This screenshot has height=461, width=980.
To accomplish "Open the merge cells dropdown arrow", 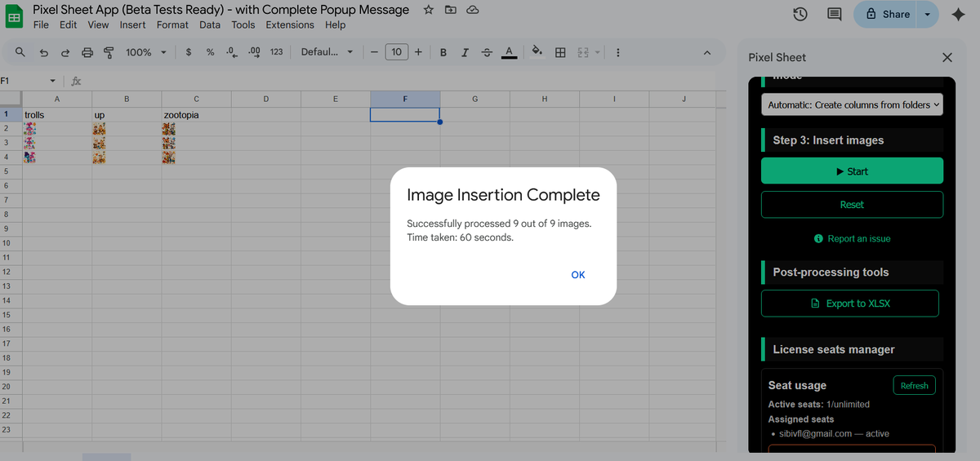I will click(597, 52).
